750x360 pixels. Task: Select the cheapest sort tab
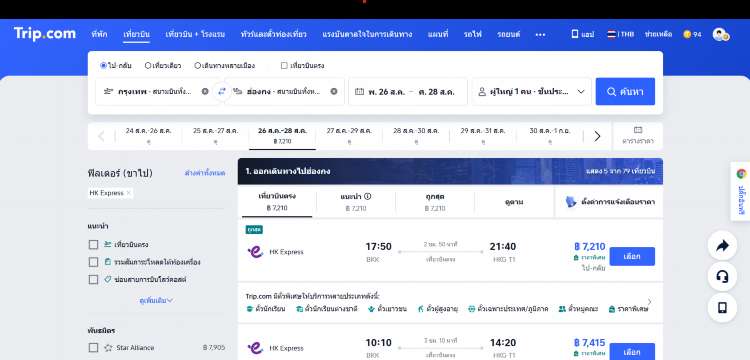(x=435, y=202)
